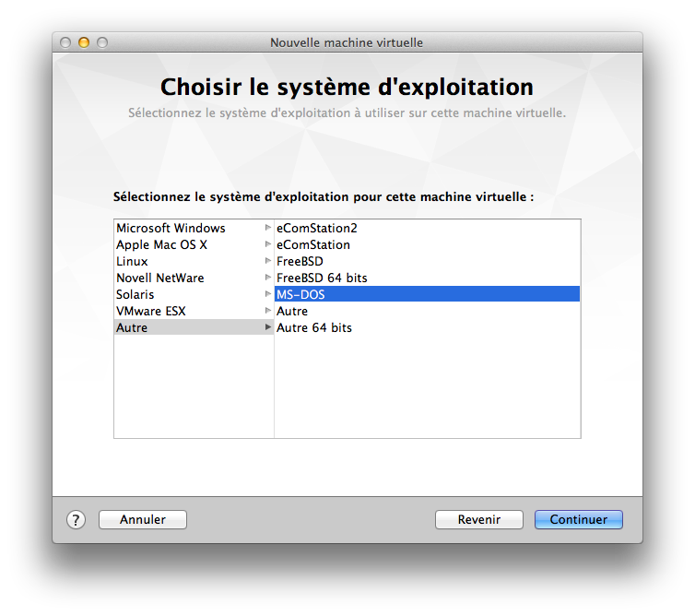Select Linux in the OS list

click(194, 261)
